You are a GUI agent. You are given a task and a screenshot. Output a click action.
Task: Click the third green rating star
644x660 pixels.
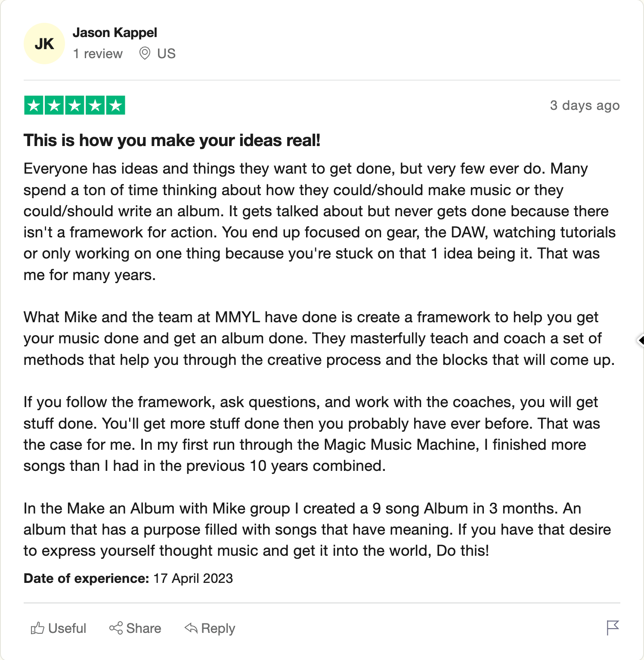(75, 106)
